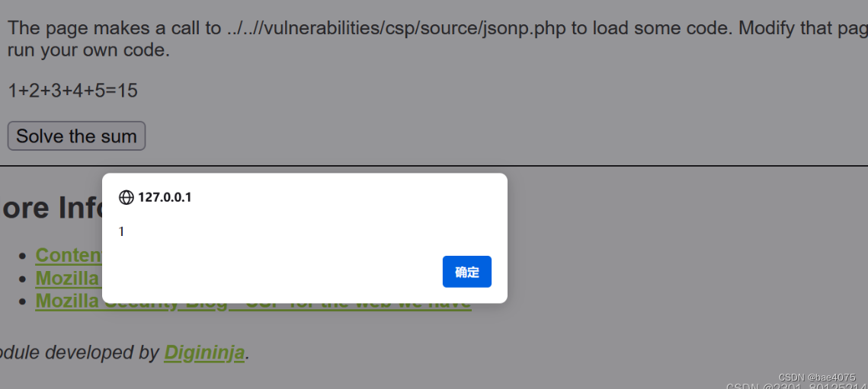Click the 127.0.0.1 origin label in dialog
This screenshot has width=868, height=389.
click(165, 197)
